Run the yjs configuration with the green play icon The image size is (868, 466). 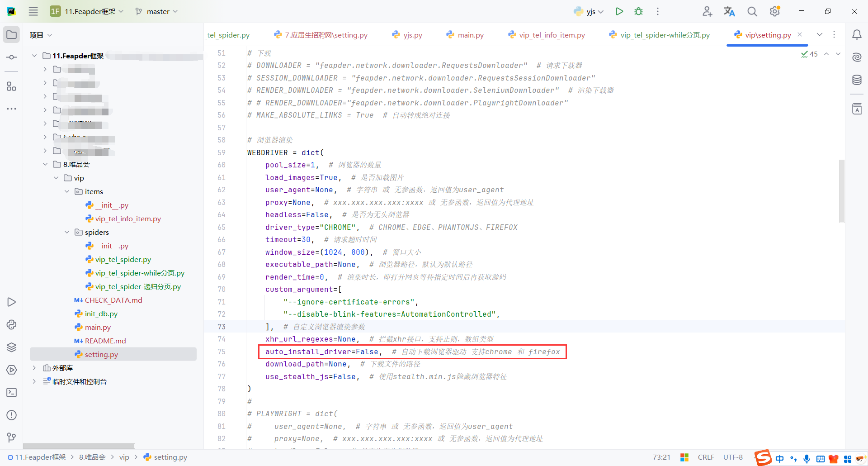(619, 11)
